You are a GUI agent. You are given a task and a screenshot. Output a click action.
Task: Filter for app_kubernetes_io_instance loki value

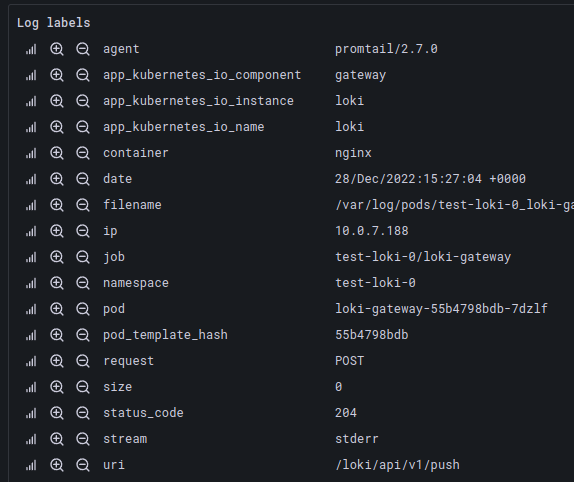(57, 101)
